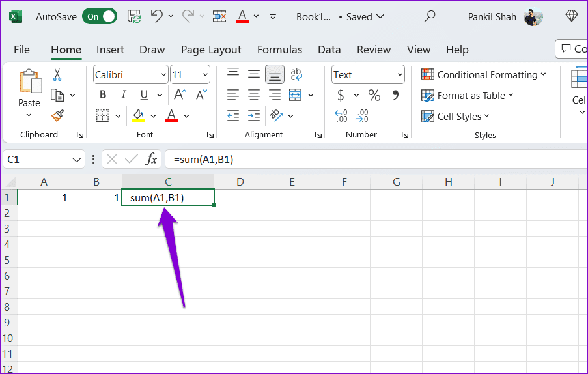Toggle Italic formatting
This screenshot has width=588, height=374.
tap(123, 95)
